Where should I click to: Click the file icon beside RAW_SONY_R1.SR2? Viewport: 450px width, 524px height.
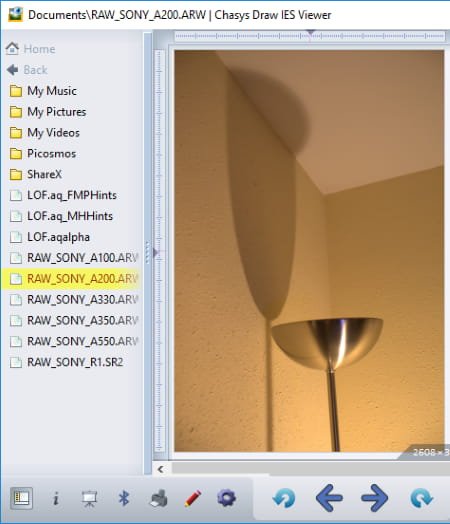16,362
